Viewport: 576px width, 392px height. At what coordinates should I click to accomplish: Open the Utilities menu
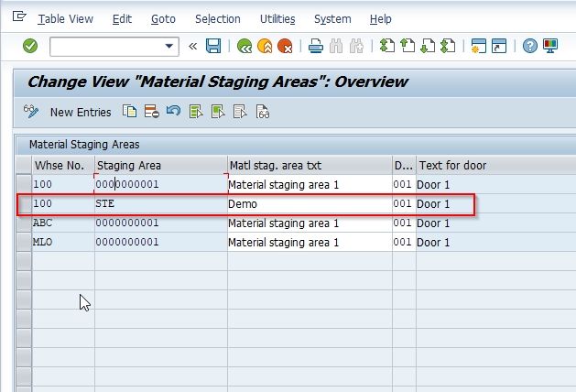pos(277,19)
